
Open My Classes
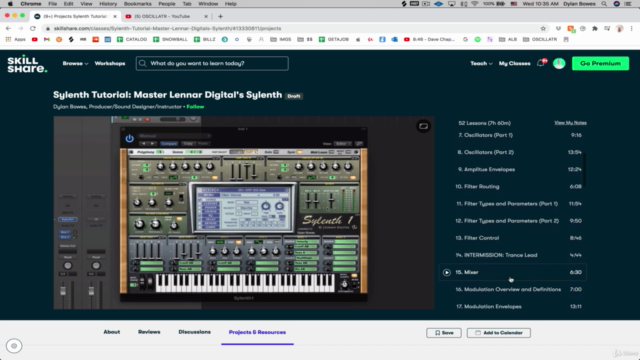pyautogui.click(x=514, y=64)
